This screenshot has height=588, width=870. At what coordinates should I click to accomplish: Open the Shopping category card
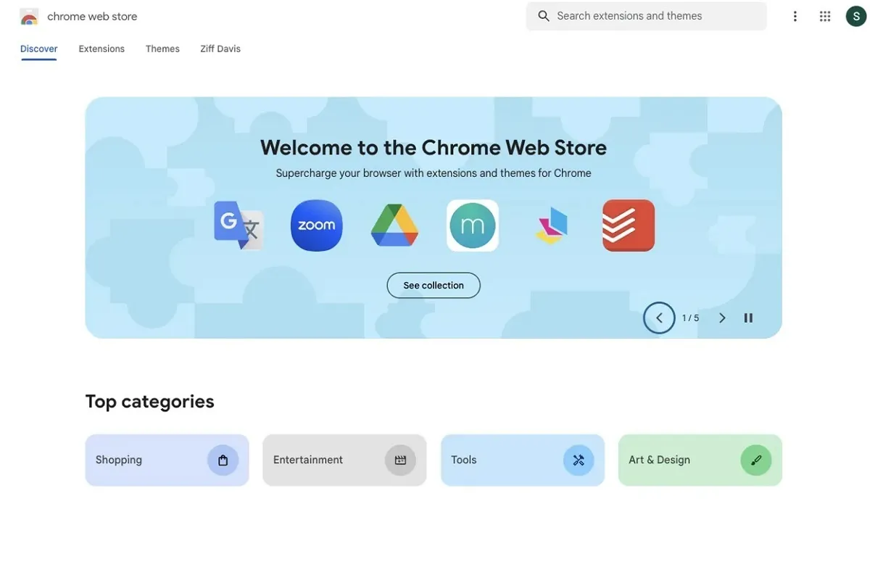coord(167,460)
